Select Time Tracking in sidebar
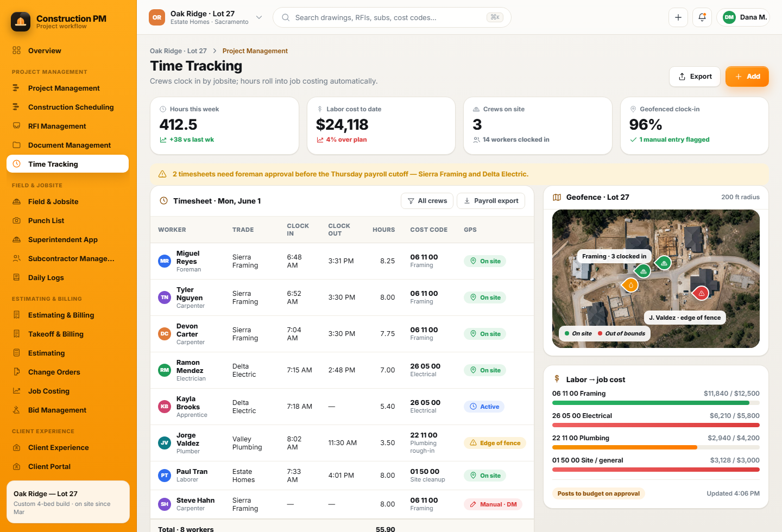The width and height of the screenshot is (782, 532). [67, 164]
